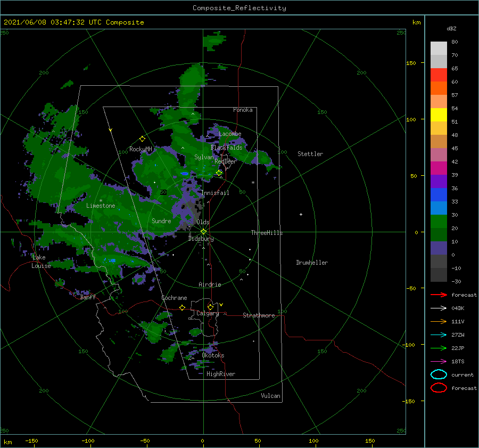Click the blue high-reflectivity cell west of RedDeer
The width and height of the screenshot is (479, 448).
click(184, 173)
